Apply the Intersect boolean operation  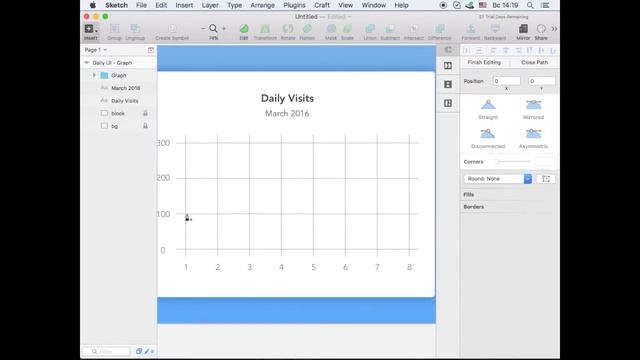click(413, 29)
